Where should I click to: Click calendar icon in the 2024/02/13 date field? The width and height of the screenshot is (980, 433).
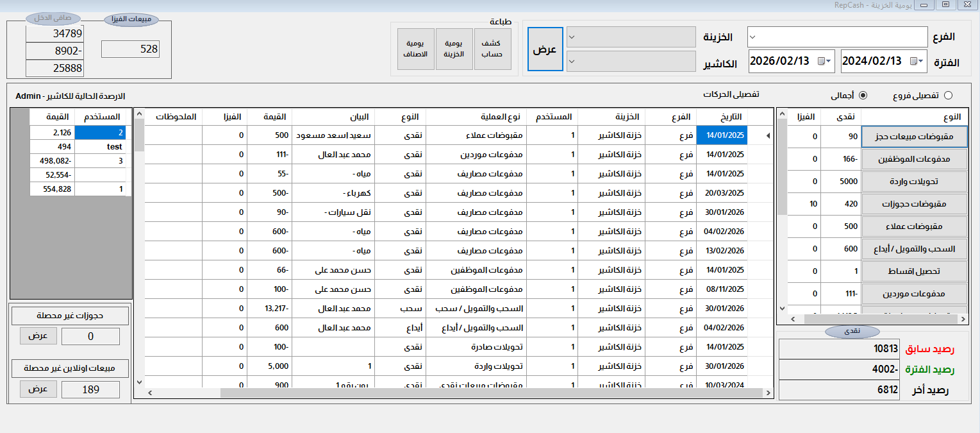(915, 62)
